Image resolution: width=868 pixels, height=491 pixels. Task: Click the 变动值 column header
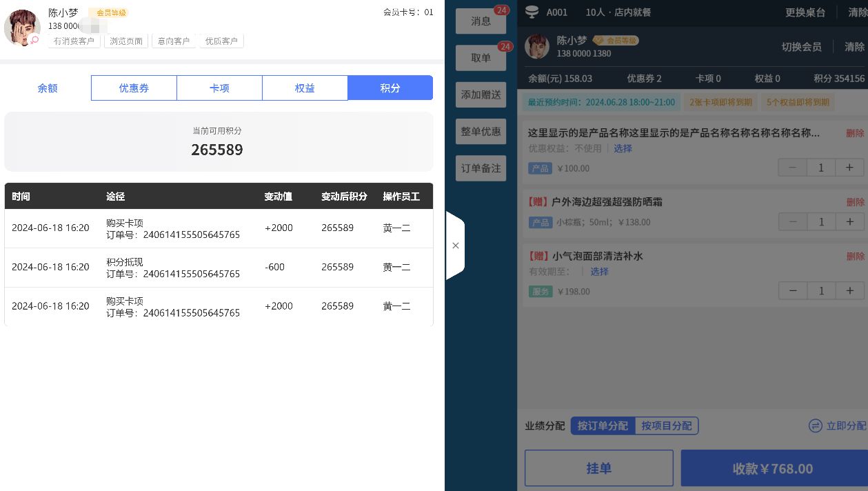click(278, 197)
